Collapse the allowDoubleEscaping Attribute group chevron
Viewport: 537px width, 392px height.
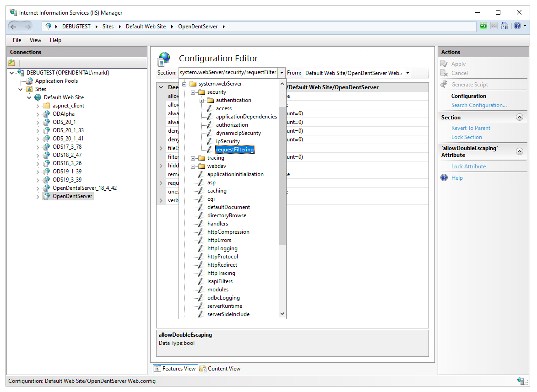coord(520,151)
